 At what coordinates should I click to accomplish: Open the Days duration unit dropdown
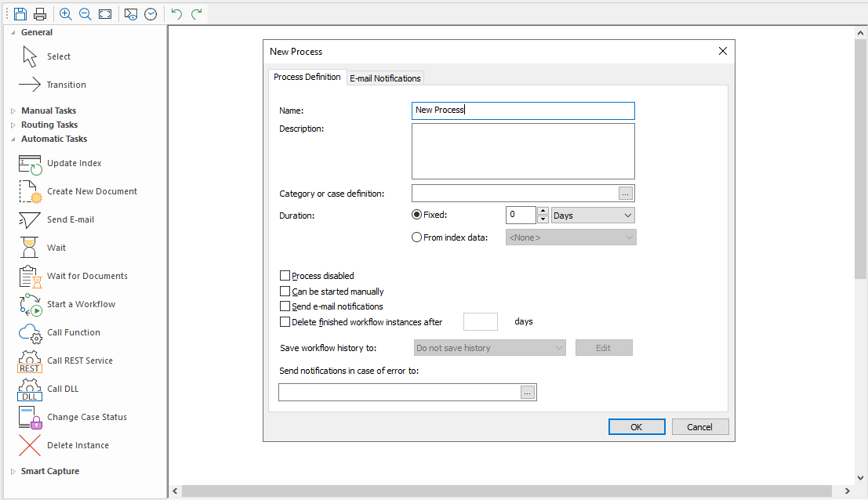click(x=593, y=216)
